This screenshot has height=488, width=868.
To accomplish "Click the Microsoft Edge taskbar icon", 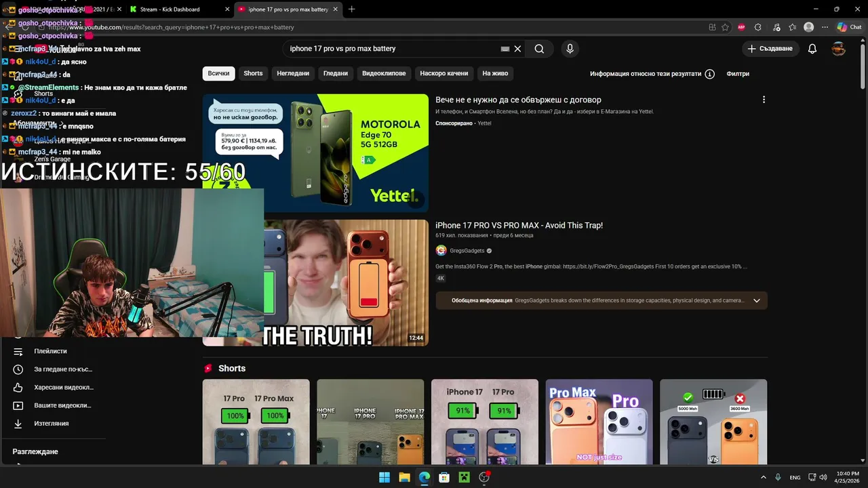I will pos(424,477).
